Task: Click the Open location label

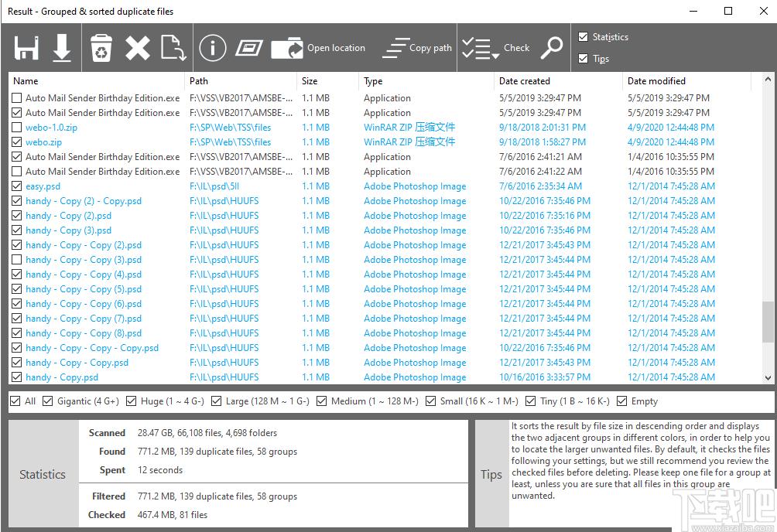Action: click(x=336, y=48)
